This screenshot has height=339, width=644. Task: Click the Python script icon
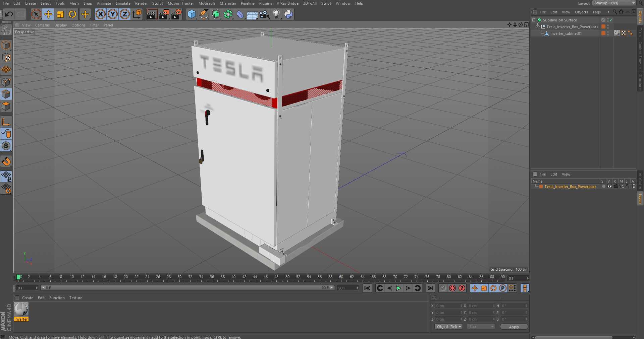tap(288, 14)
